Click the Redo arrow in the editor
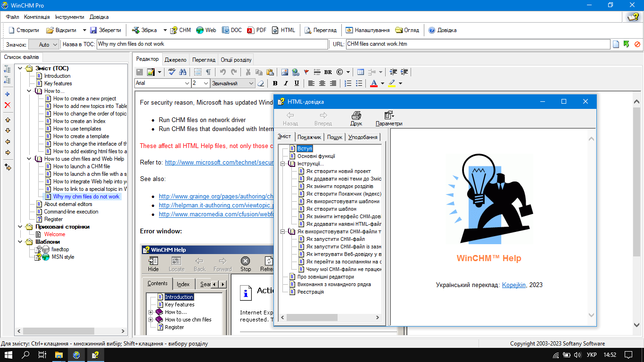The image size is (644, 362). pyautogui.click(x=234, y=72)
